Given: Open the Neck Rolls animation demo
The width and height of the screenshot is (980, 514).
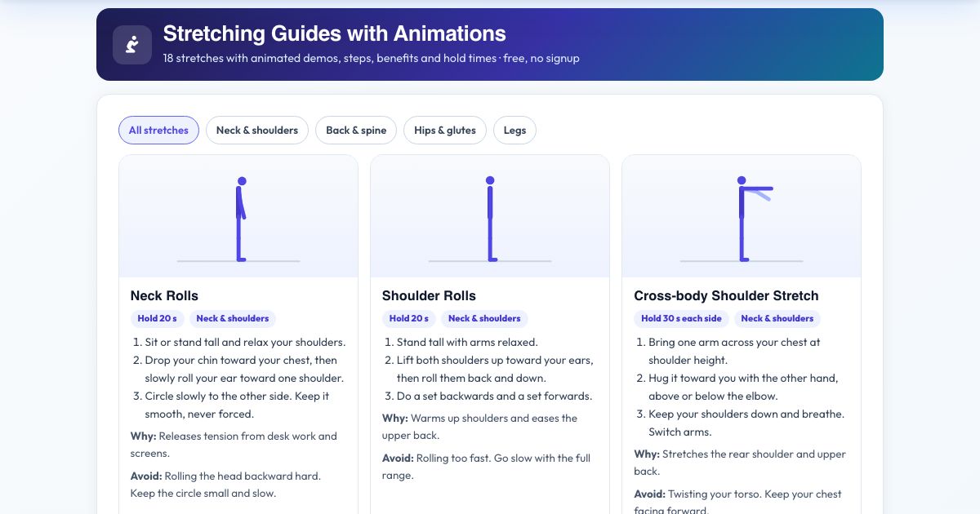Looking at the screenshot, I should coord(238,216).
